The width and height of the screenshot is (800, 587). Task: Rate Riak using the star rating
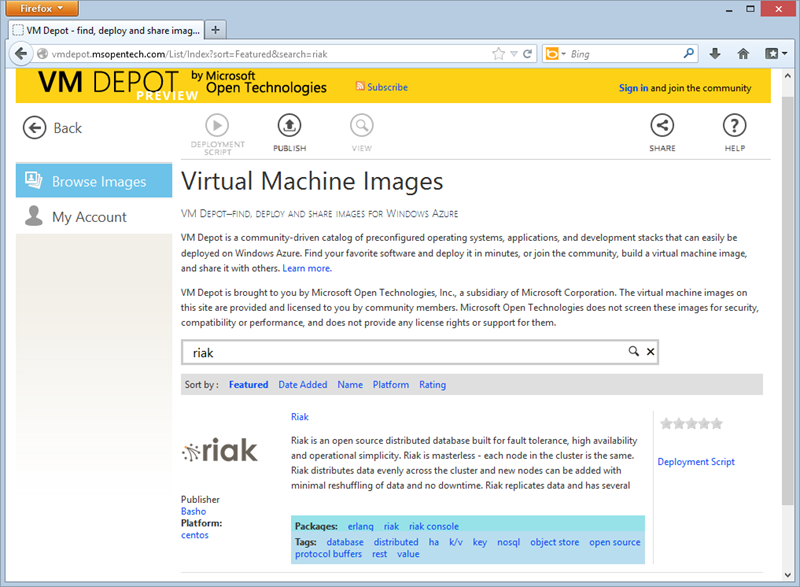coord(691,423)
